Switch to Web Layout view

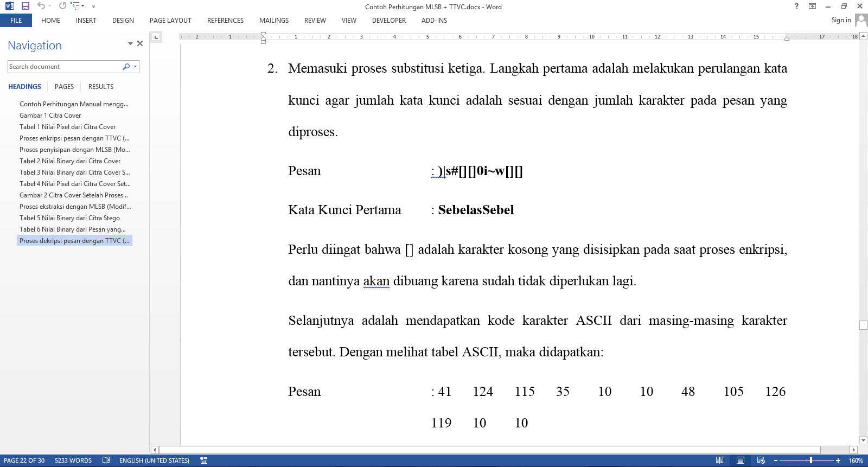pyautogui.click(x=761, y=460)
